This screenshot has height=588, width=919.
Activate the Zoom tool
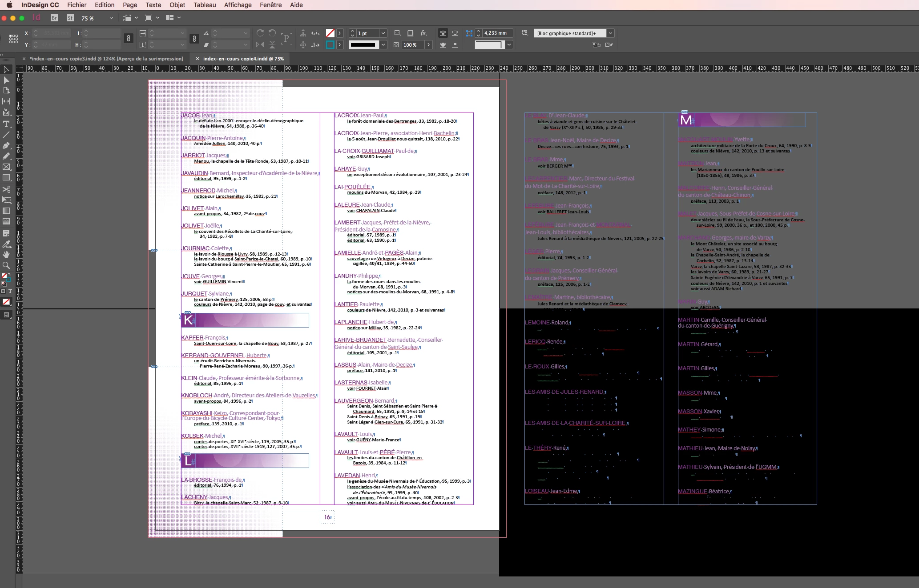pyautogui.click(x=6, y=265)
